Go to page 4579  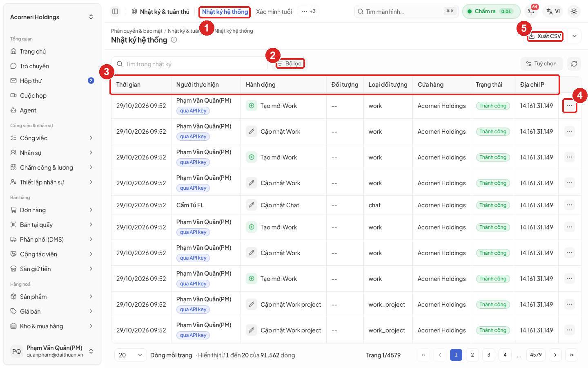point(536,355)
